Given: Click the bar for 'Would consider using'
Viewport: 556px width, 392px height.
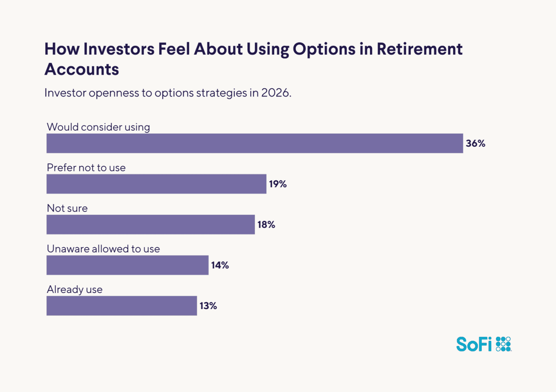Looking at the screenshot, I should coord(255,143).
